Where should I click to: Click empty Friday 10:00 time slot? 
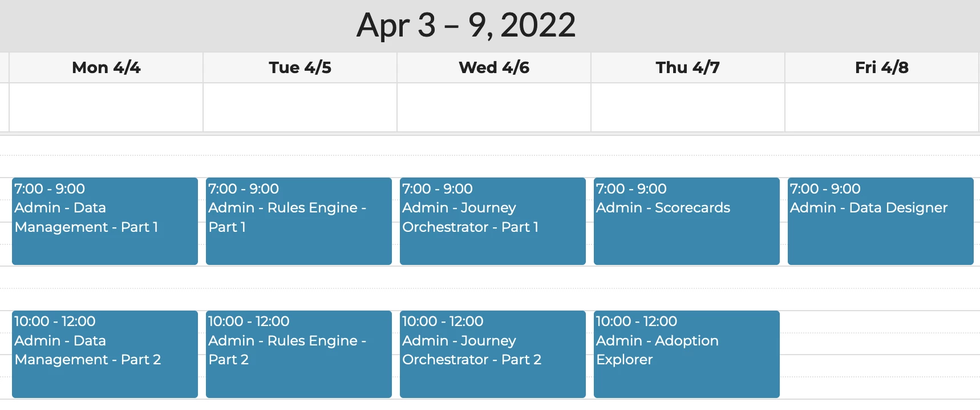[x=882, y=322]
